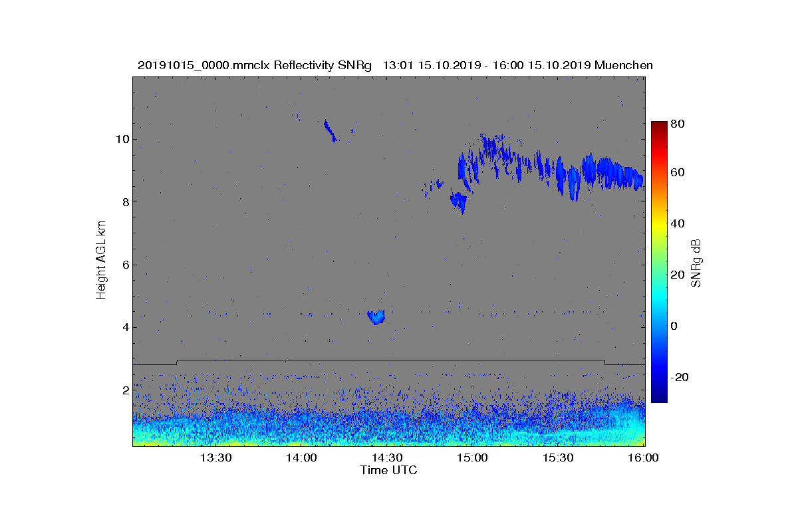Viewport: 798px width, 532px height.
Task: Click the height tick label 2
Action: tap(125, 390)
